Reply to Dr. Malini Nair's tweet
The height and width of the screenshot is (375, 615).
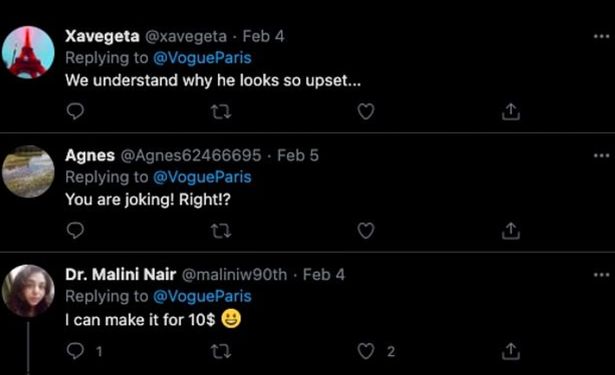[75, 351]
